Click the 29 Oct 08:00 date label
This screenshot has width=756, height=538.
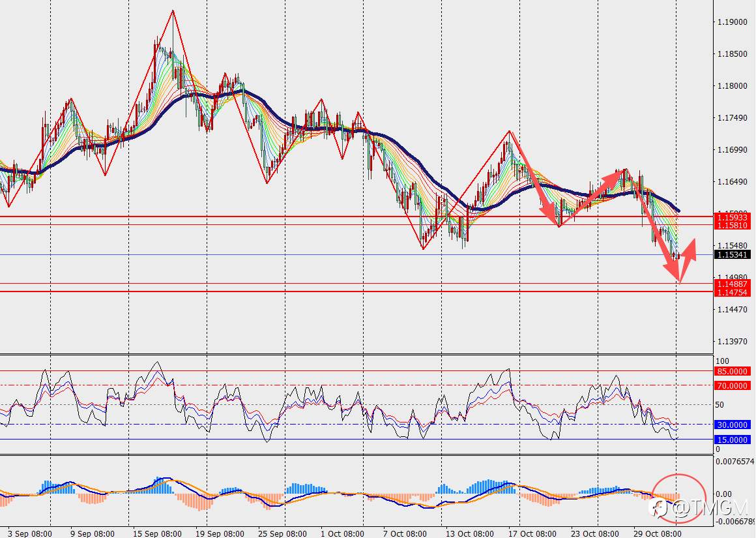tap(657, 533)
